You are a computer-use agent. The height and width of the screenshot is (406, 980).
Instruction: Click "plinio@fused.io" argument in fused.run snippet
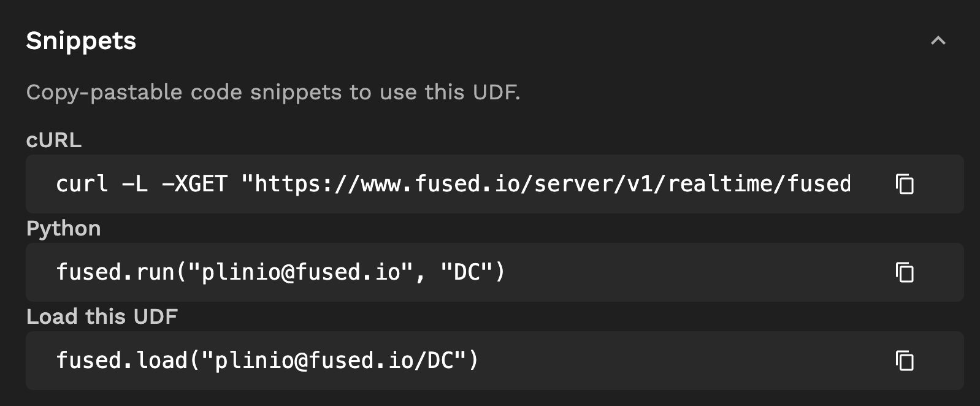301,272
